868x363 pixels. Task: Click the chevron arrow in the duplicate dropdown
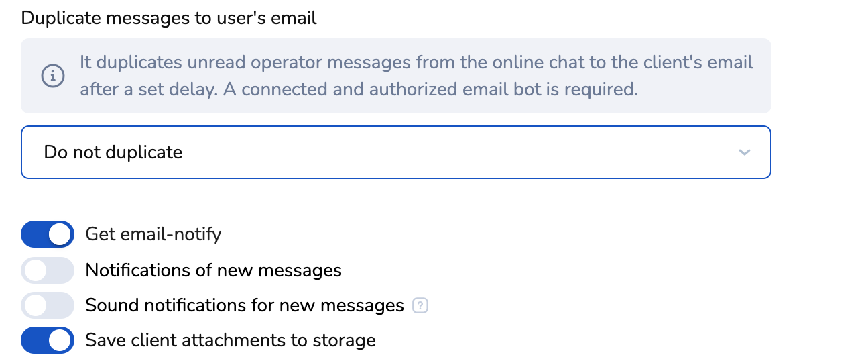click(743, 153)
